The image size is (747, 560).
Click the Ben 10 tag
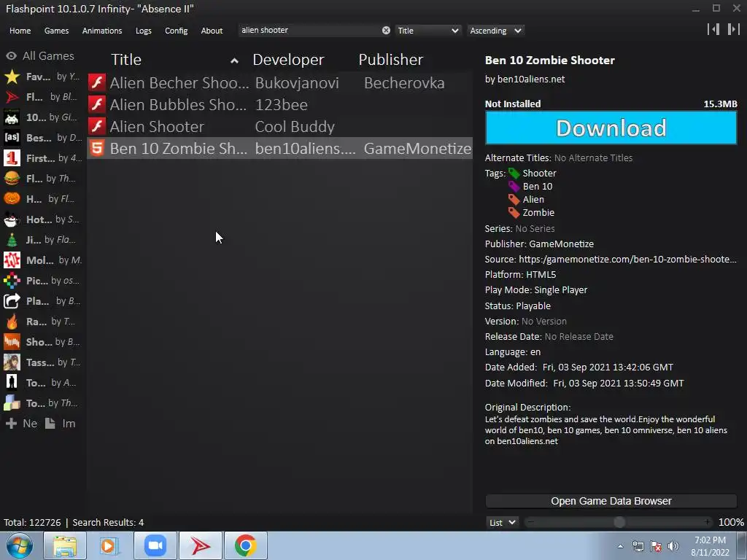pyautogui.click(x=538, y=186)
